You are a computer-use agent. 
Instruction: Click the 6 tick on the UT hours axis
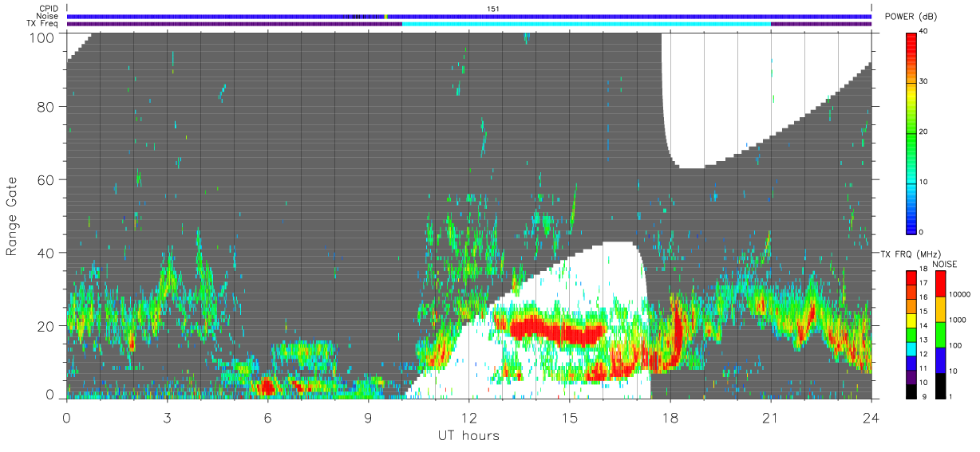(267, 417)
